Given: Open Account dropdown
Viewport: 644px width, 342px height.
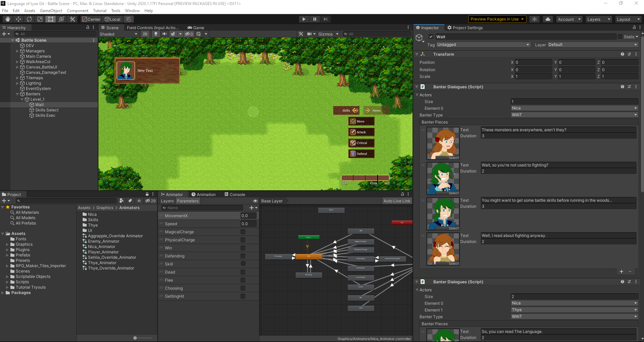Looking at the screenshot, I should (569, 19).
